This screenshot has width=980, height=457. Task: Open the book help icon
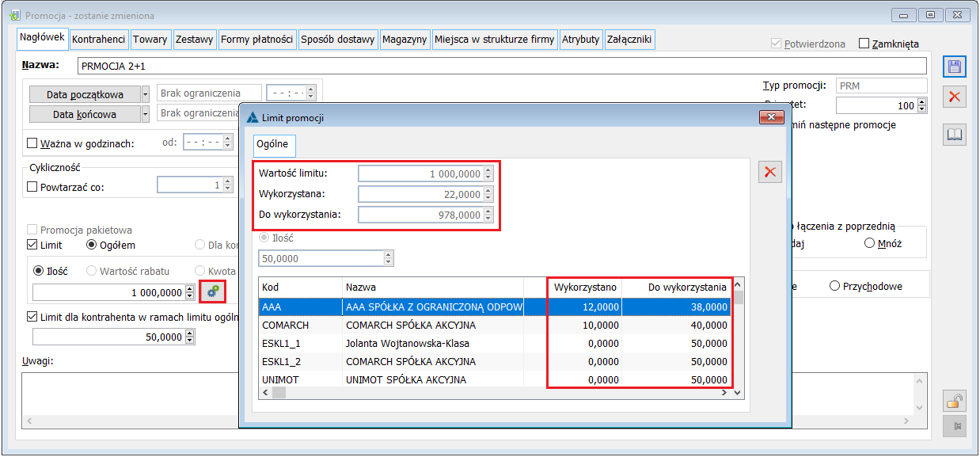tap(955, 135)
